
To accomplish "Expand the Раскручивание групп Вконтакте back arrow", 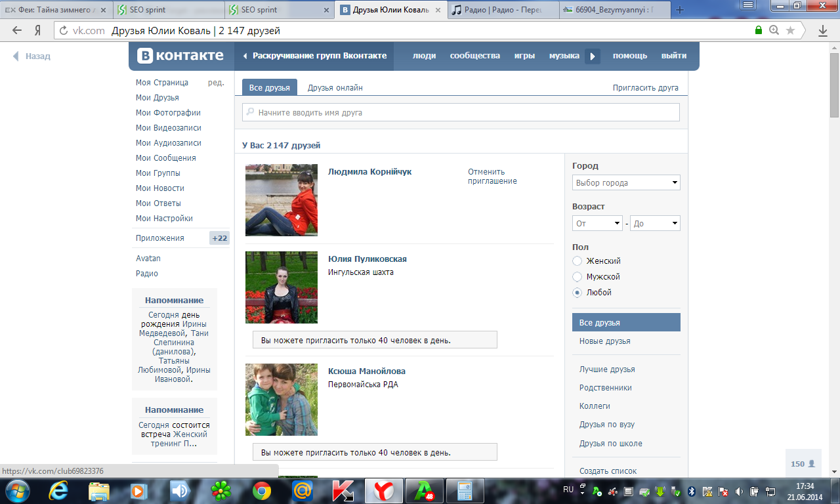I will click(245, 56).
